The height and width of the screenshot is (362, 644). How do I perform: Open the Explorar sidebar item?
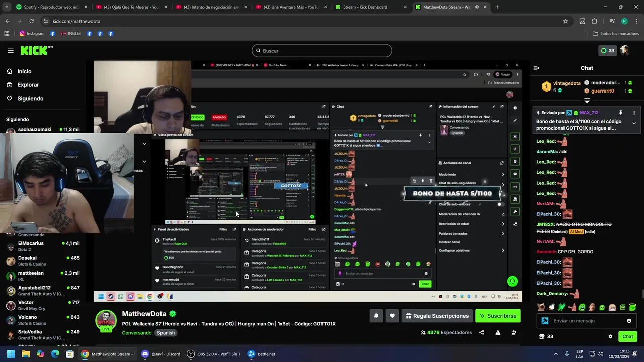point(28,85)
